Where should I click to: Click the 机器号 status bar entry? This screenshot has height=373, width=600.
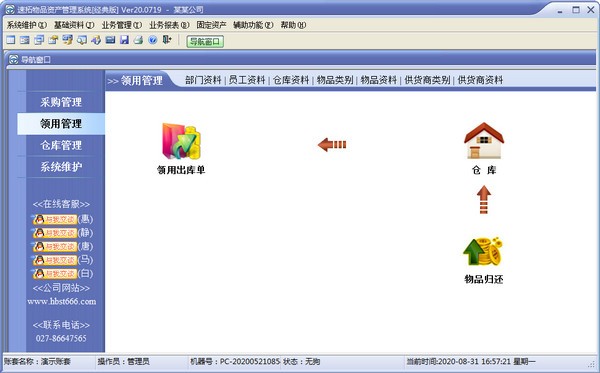tap(235, 362)
